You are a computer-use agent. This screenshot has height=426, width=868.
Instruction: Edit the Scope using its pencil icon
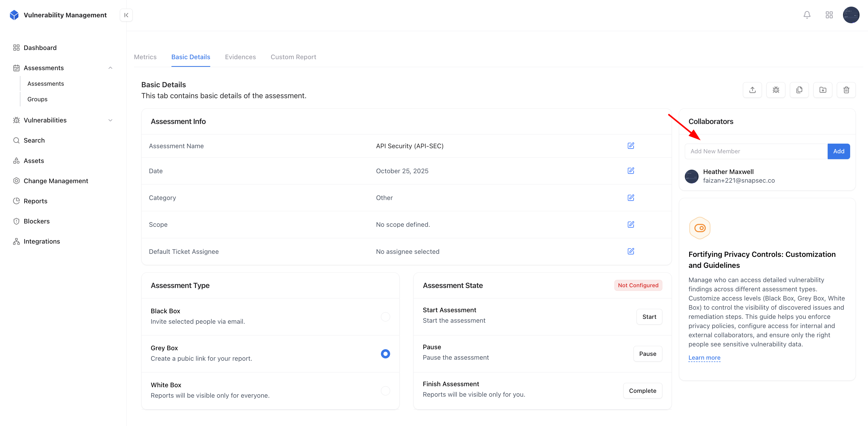(631, 224)
